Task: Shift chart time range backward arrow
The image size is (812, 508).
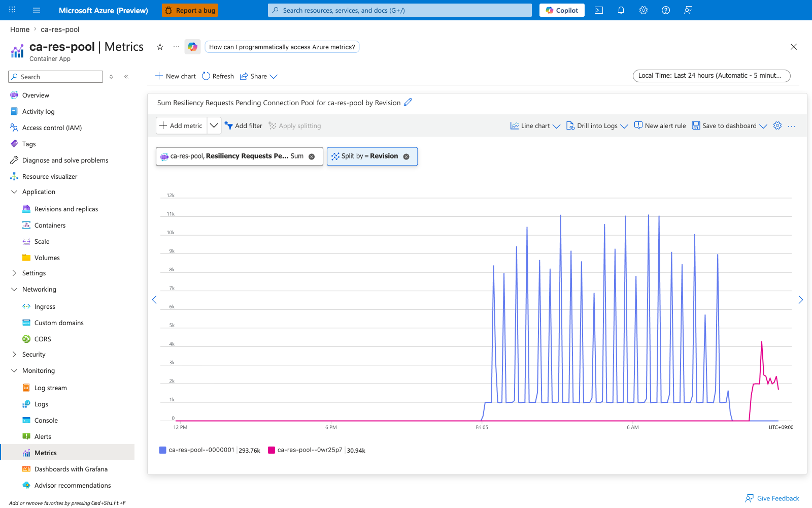Action: pyautogui.click(x=154, y=300)
